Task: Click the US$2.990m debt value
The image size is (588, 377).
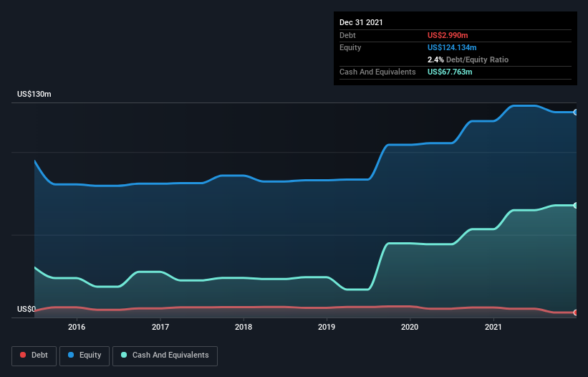Action: click(448, 35)
